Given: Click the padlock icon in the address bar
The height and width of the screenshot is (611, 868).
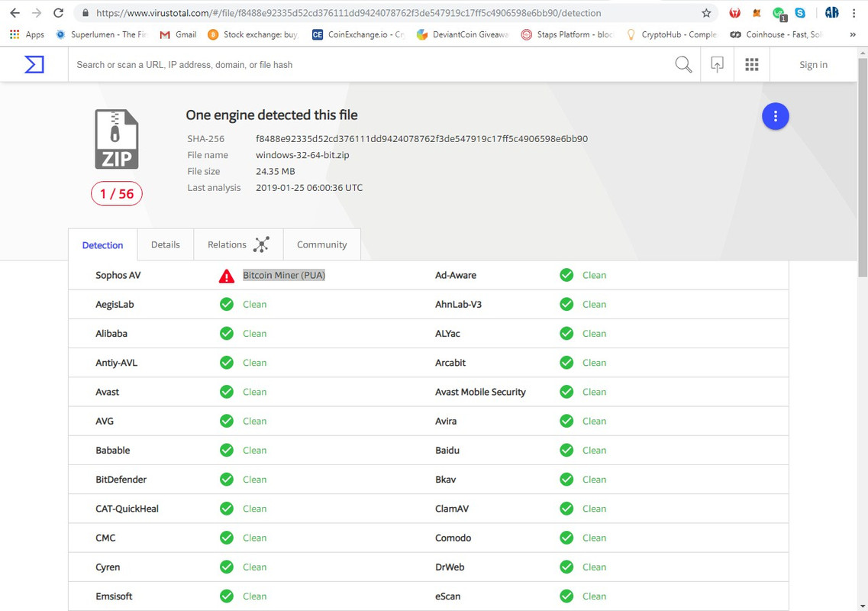Looking at the screenshot, I should [85, 13].
